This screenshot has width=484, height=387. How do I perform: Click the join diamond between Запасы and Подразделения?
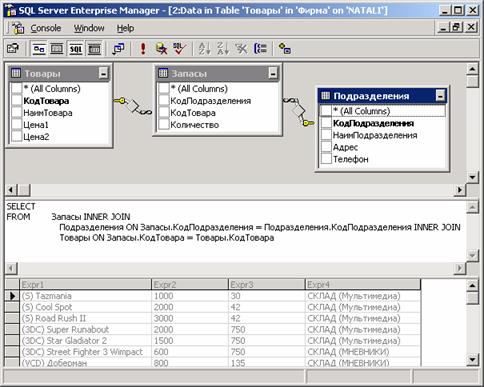[x=298, y=110]
